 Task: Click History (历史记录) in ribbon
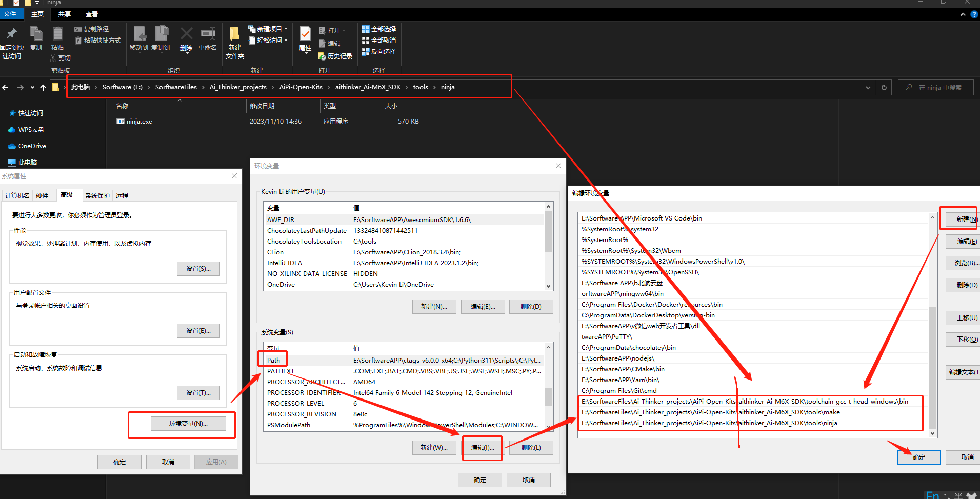(x=335, y=56)
